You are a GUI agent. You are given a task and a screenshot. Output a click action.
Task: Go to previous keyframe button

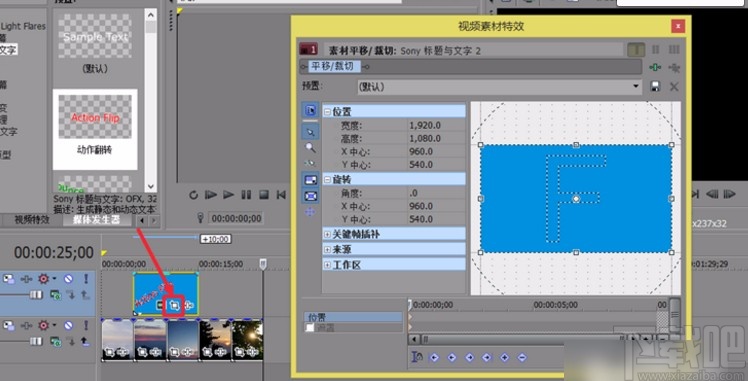pos(452,357)
